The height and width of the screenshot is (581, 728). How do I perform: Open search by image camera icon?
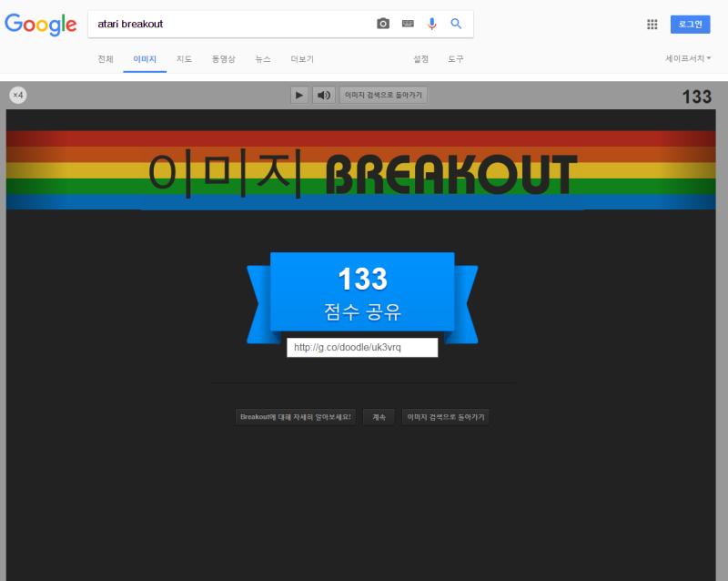pos(383,24)
